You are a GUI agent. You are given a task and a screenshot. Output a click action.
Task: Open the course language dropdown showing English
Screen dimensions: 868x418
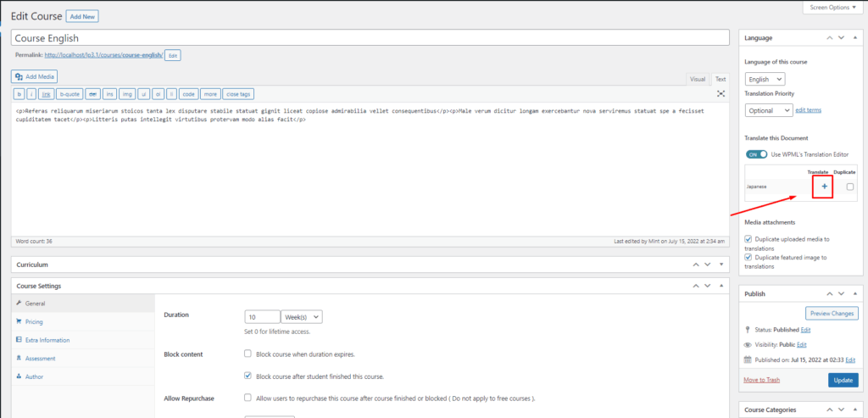pyautogui.click(x=765, y=79)
